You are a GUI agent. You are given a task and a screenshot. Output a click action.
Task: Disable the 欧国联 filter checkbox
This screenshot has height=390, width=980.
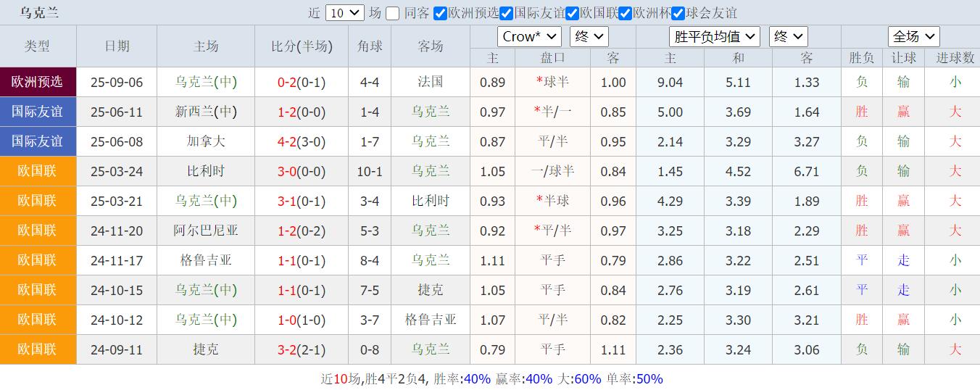click(573, 13)
